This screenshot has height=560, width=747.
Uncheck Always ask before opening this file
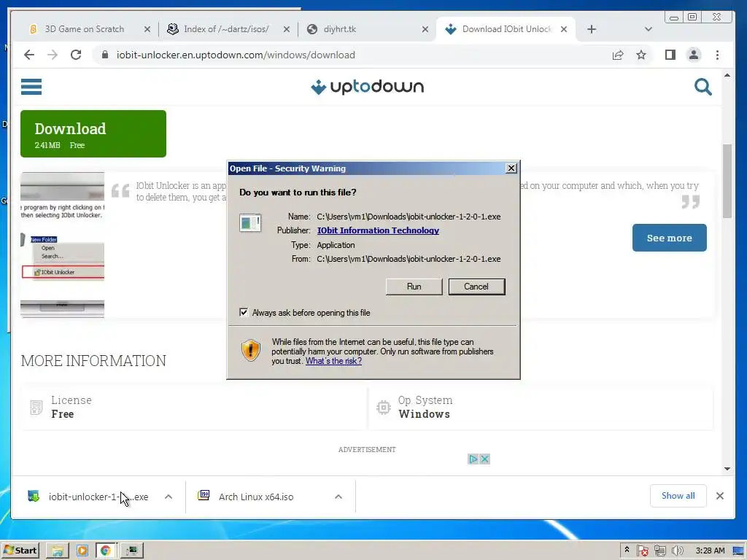(244, 312)
